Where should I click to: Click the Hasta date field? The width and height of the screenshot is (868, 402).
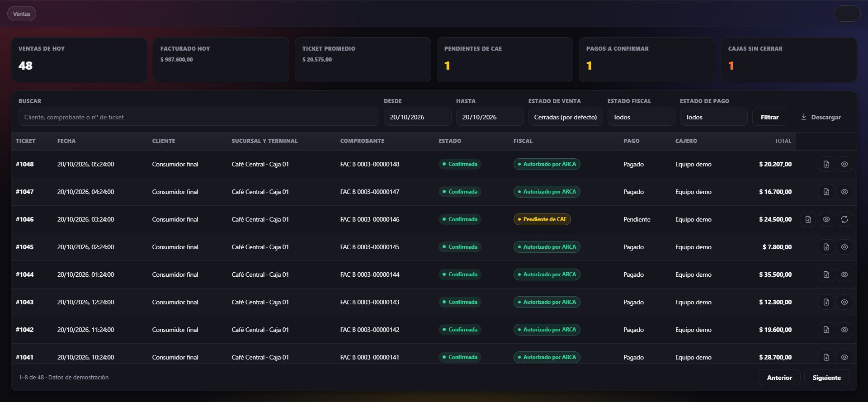coord(490,117)
